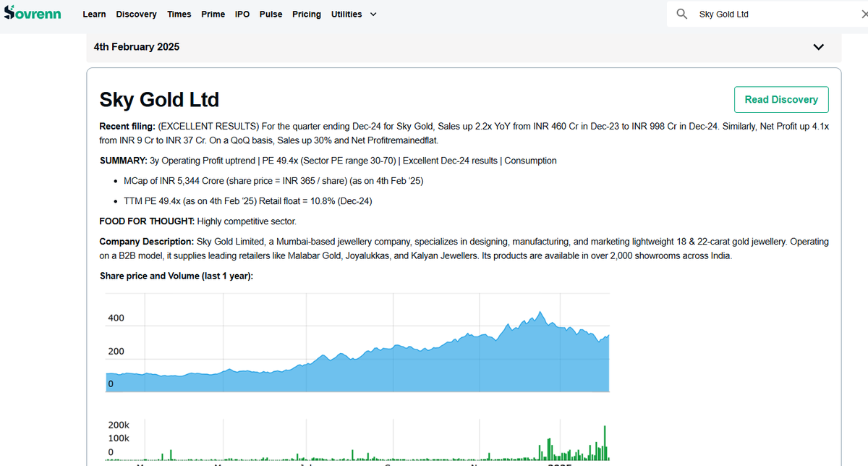Click the share price peak on the area chart
Screen dimensions: 868x466
[x=540, y=313]
